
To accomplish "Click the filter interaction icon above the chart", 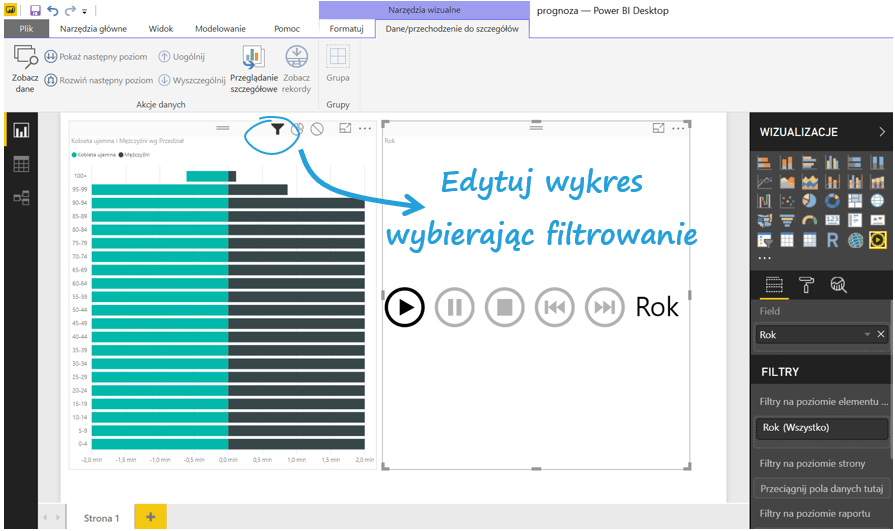I will 277,129.
